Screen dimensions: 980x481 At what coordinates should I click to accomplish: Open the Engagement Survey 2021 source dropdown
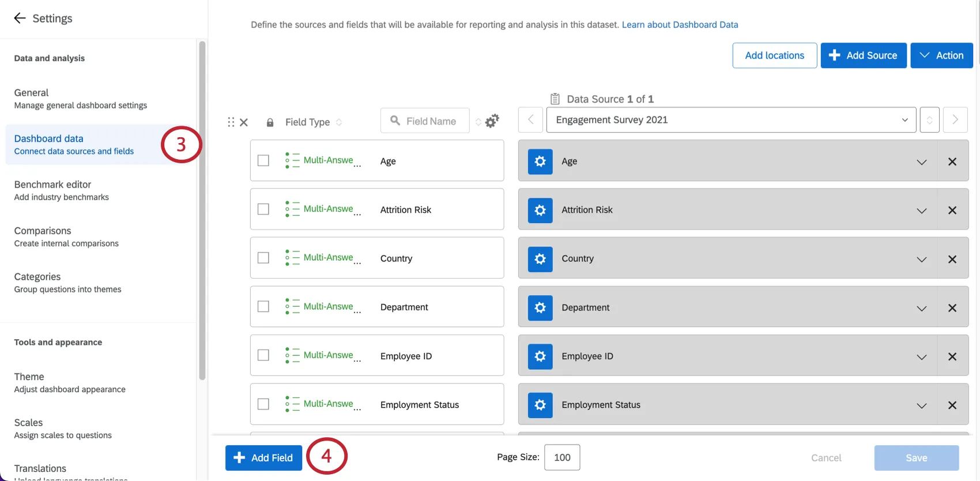pyautogui.click(x=730, y=120)
